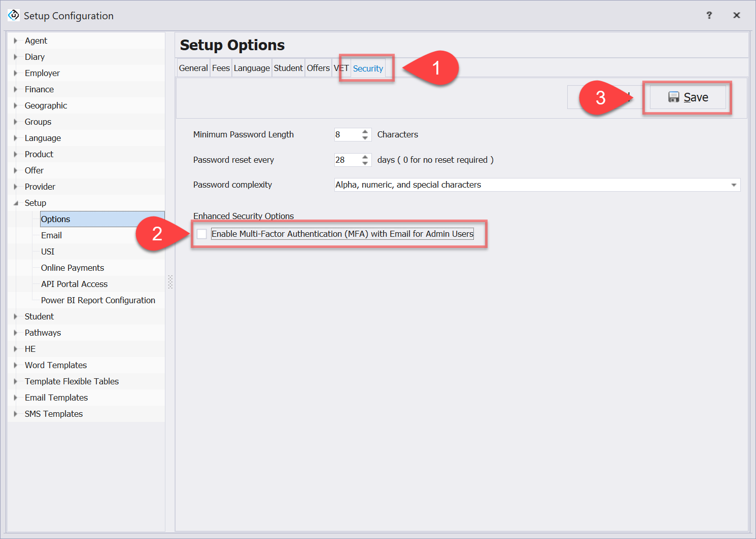Increase Minimum Password Length by one
Viewport: 756px width, 539px height.
click(365, 131)
